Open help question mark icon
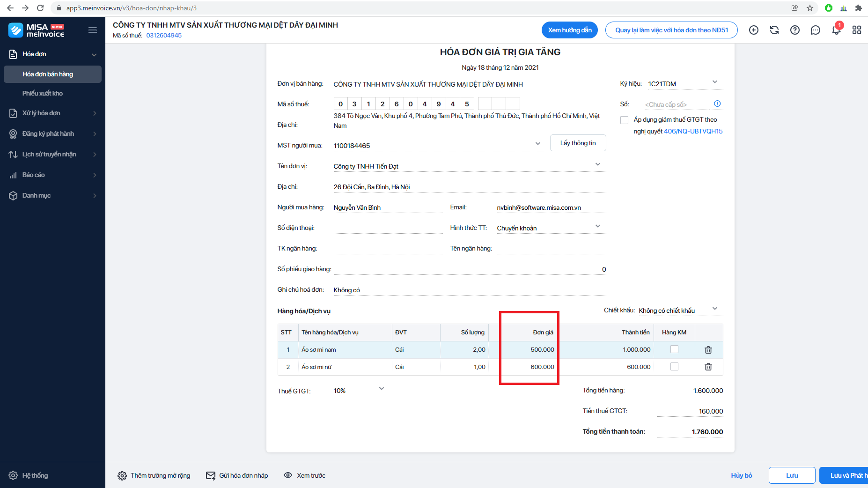Screen dimensions: 868x488 pos(795,30)
